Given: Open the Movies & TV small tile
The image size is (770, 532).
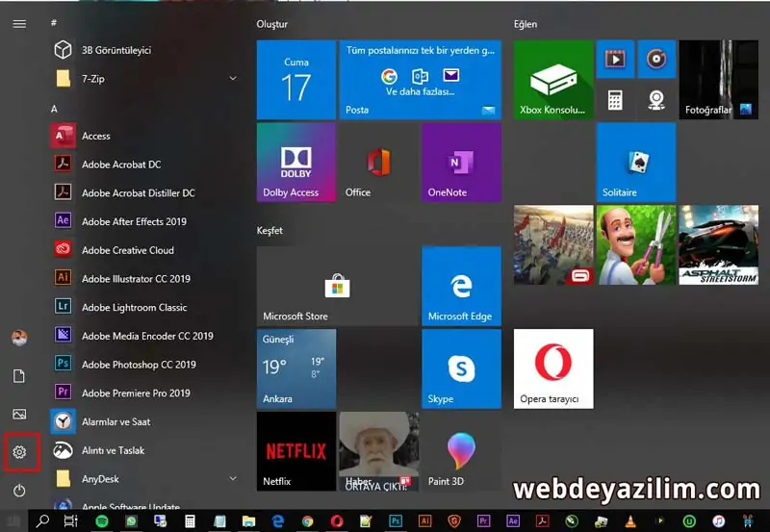Looking at the screenshot, I should [x=615, y=59].
